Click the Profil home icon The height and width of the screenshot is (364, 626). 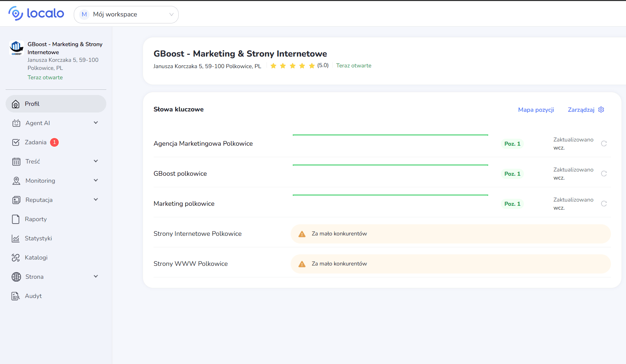coord(16,104)
